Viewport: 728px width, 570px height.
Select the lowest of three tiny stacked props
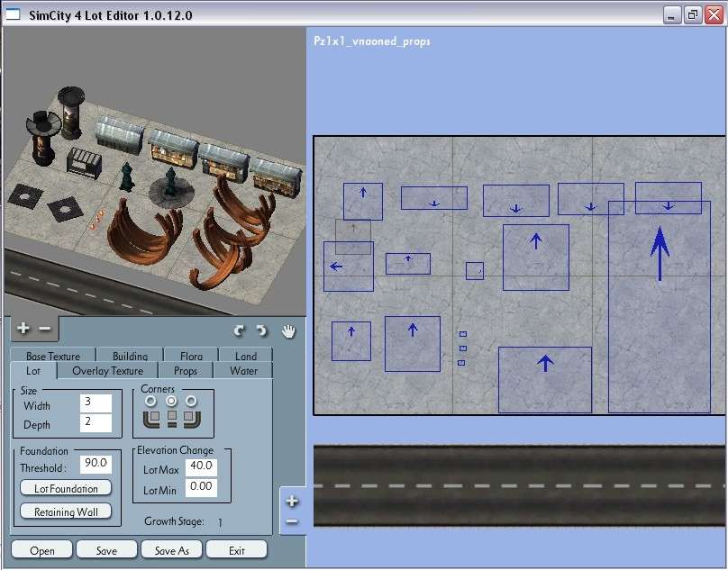point(461,363)
